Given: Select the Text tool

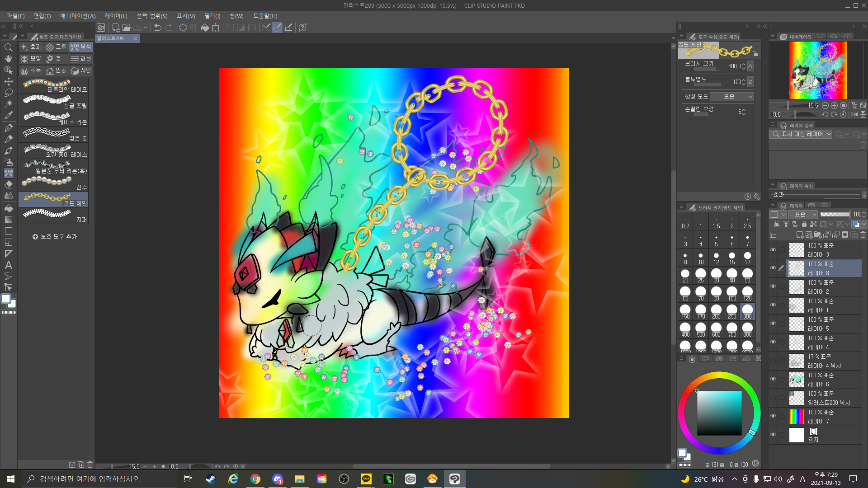Looking at the screenshot, I should (9, 265).
